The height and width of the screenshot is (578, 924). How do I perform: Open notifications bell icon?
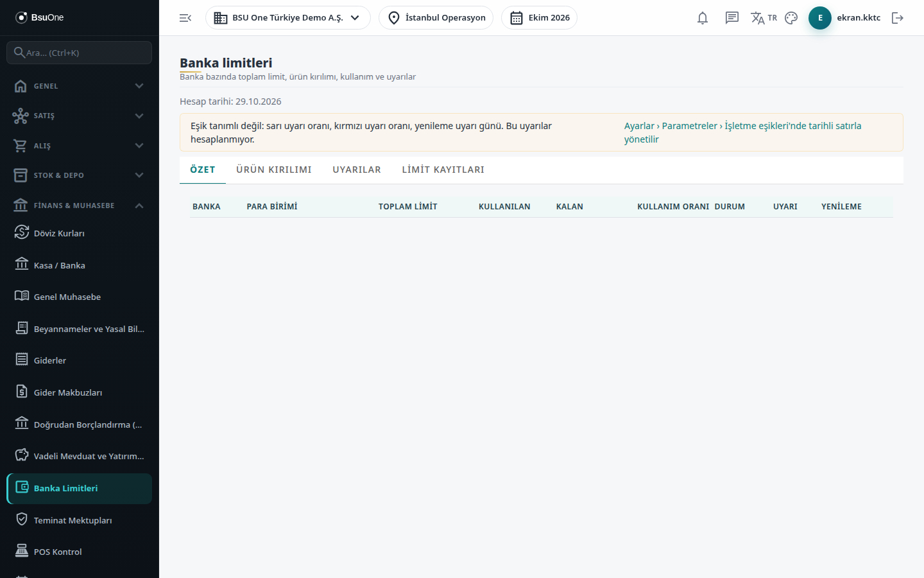click(703, 18)
